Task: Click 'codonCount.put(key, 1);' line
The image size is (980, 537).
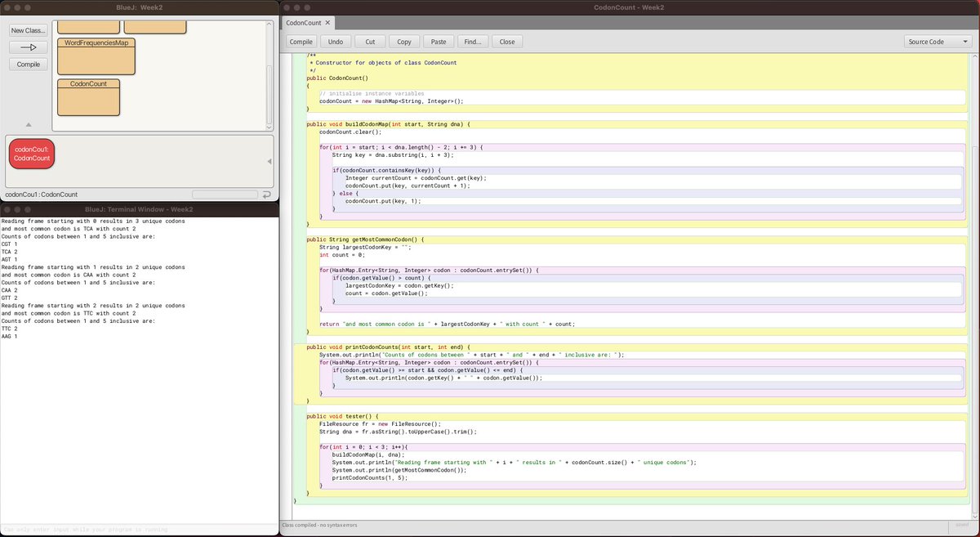Action: (383, 201)
